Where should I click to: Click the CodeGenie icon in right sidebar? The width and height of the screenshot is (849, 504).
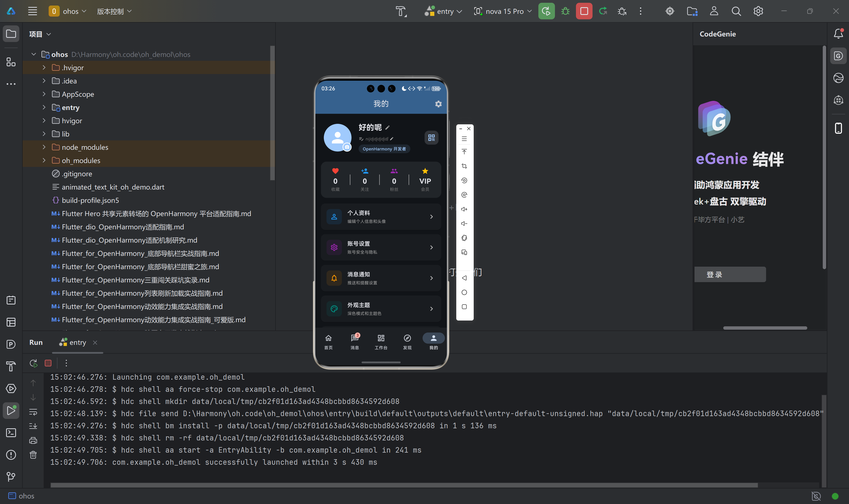coord(838,56)
